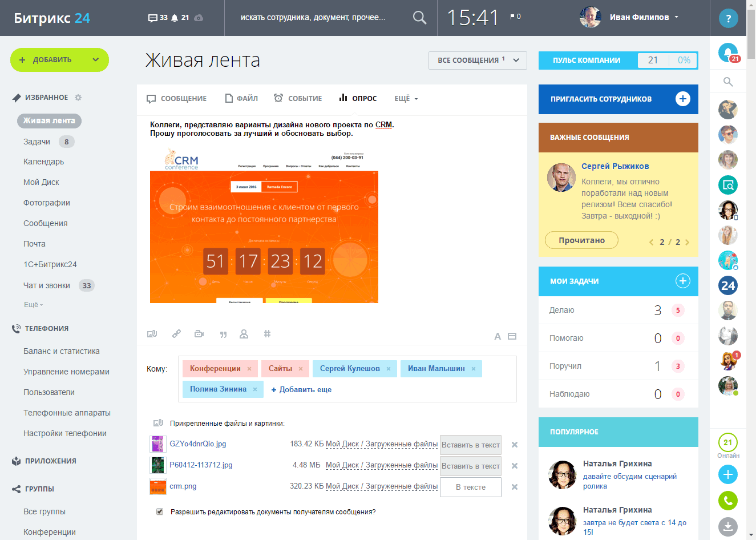Image resolution: width=756 pixels, height=540 pixels.
Task: Open Задачи in the left menu
Action: click(37, 142)
